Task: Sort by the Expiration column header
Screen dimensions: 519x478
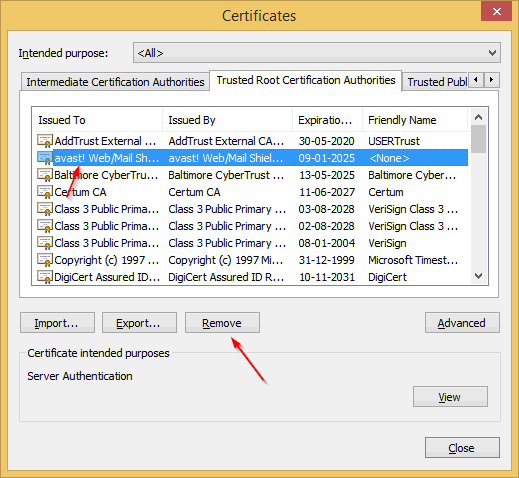Action: [x=327, y=120]
